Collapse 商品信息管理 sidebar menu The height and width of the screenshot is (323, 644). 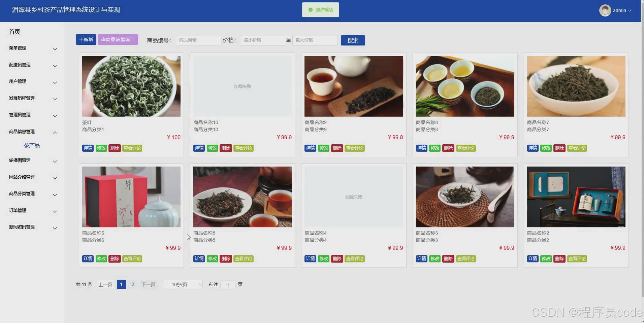tap(32, 132)
